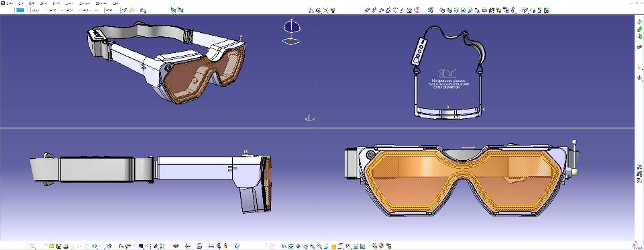Image resolution: width=644 pixels, height=250 pixels.
Task: Open the Analyze menu
Action: tap(85, 3)
